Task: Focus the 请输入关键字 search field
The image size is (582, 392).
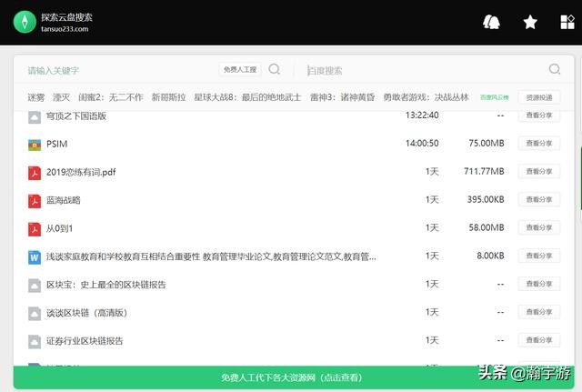Action: (x=119, y=70)
